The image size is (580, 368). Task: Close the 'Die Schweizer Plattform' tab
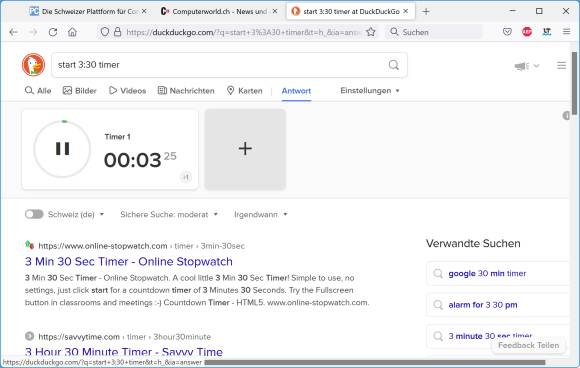coord(144,11)
